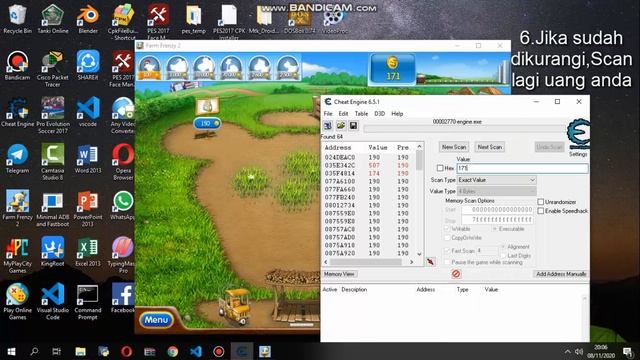Open the Windows Start menu

coord(11,351)
